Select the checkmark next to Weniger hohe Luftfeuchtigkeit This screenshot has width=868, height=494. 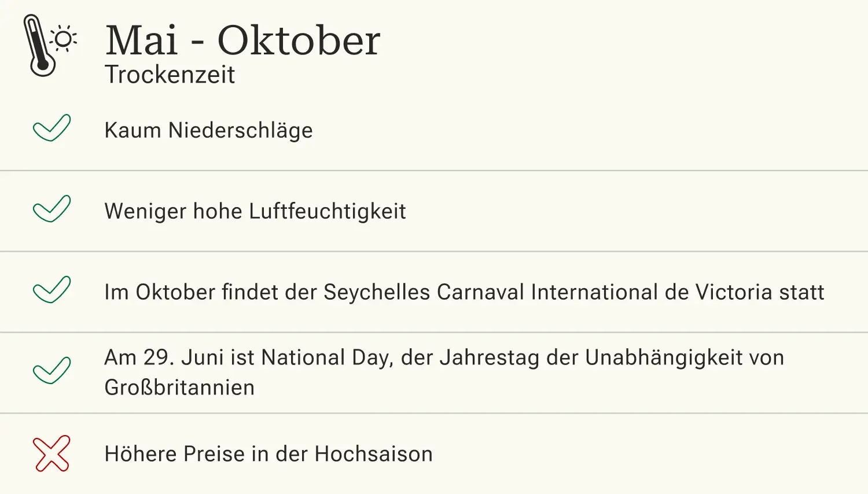pyautogui.click(x=52, y=209)
